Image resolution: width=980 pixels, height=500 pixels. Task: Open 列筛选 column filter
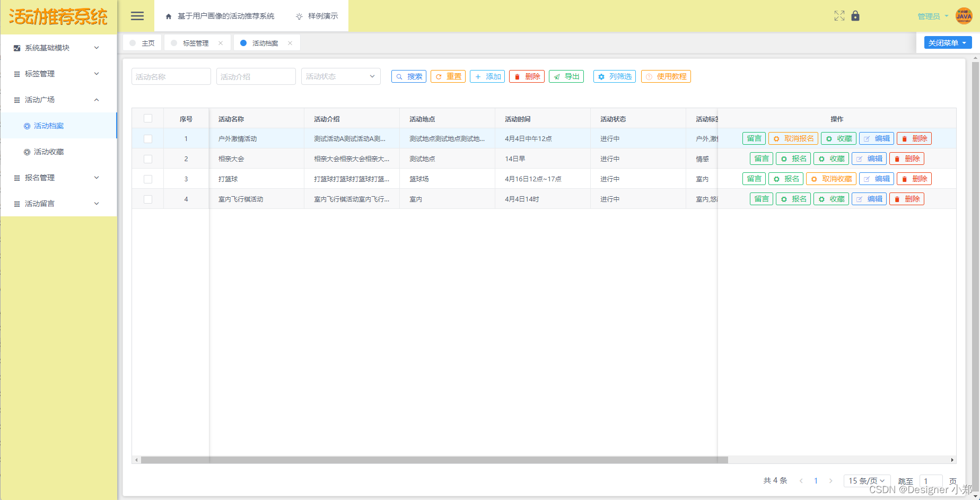615,76
